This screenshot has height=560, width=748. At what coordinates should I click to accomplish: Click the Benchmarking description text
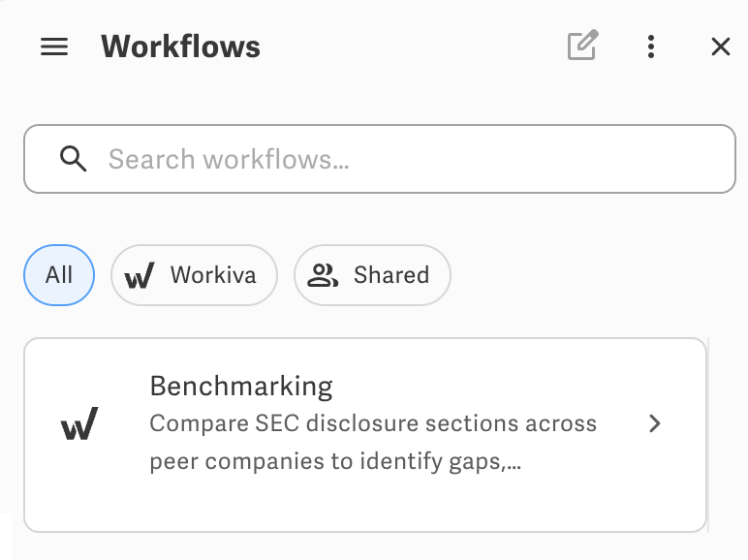[373, 442]
